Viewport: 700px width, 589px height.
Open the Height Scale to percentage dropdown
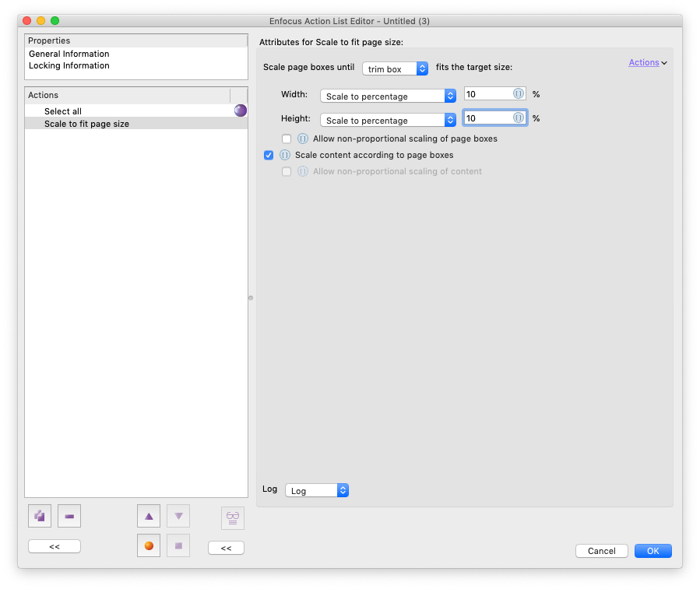(388, 120)
